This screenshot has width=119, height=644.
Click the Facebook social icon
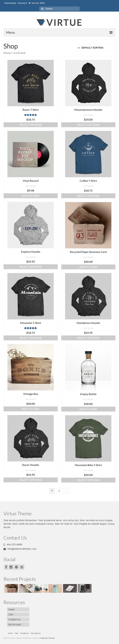(6, 567)
